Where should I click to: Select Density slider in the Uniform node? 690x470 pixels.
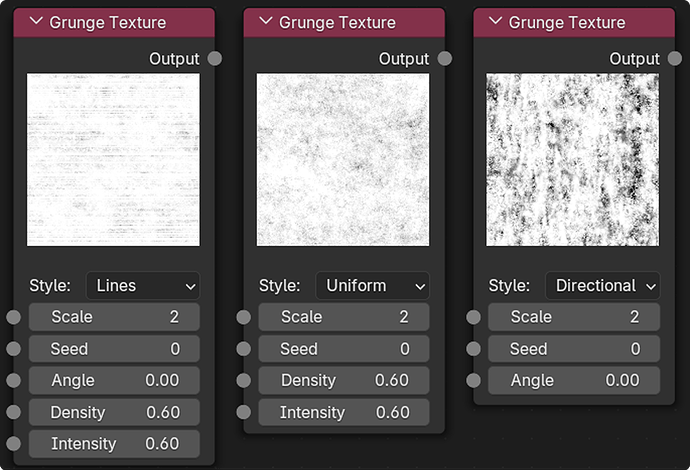[x=344, y=380]
